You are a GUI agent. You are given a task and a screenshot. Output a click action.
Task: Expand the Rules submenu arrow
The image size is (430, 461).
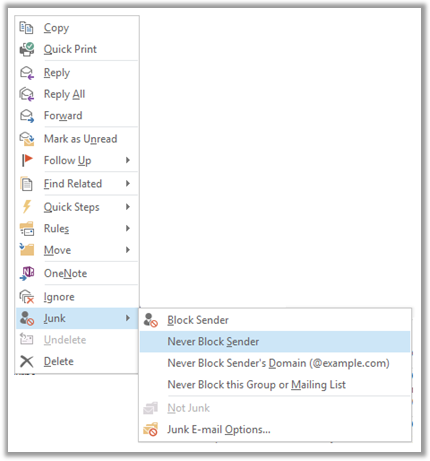coord(128,228)
